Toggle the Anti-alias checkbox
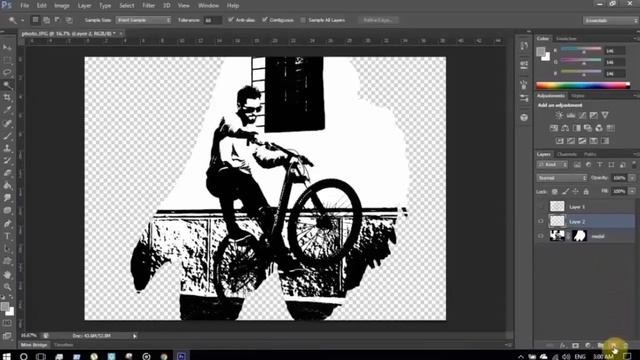 pos(231,20)
